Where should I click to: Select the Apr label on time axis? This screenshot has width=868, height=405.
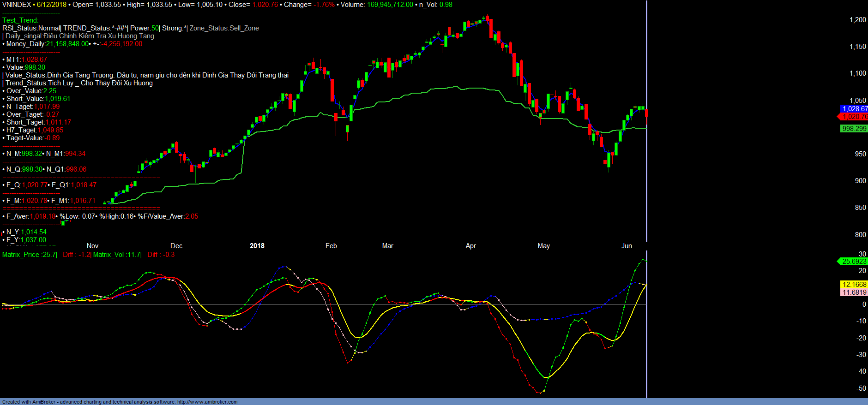tap(470, 246)
